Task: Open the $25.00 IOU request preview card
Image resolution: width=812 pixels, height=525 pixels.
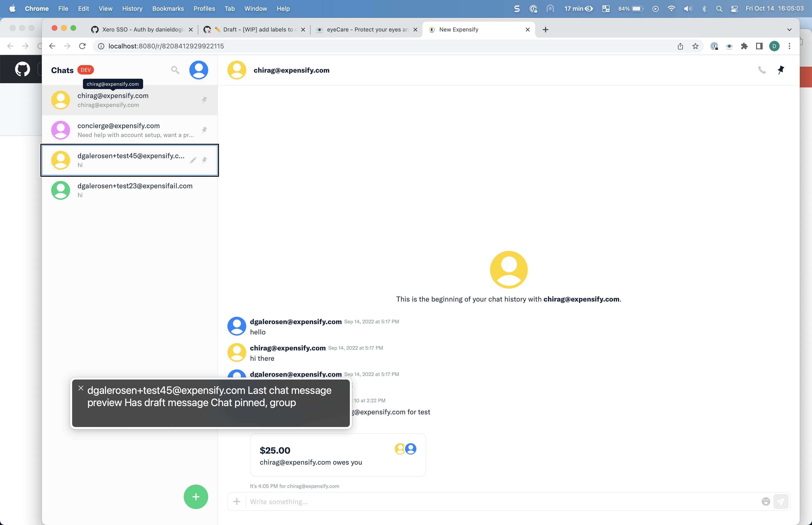Action: 338,455
